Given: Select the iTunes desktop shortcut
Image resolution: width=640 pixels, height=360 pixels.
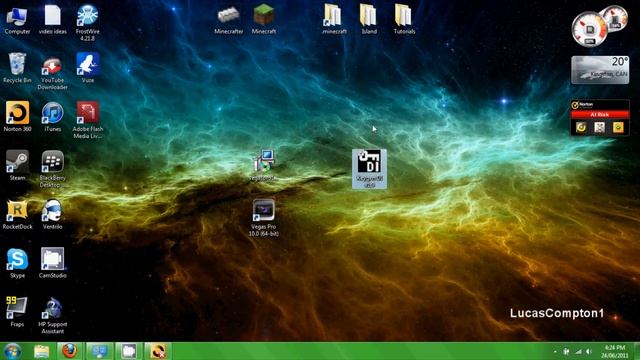Looking at the screenshot, I should click(x=53, y=117).
